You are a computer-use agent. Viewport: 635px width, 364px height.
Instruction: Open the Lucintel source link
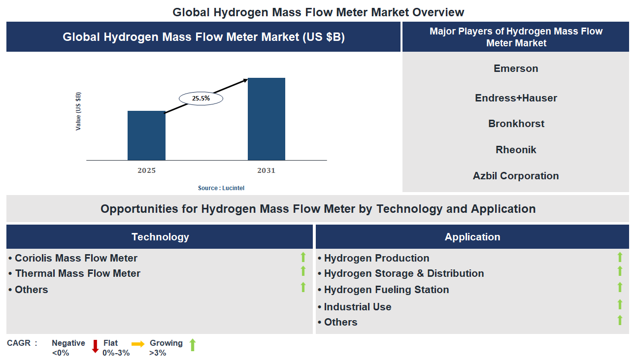[220, 188]
